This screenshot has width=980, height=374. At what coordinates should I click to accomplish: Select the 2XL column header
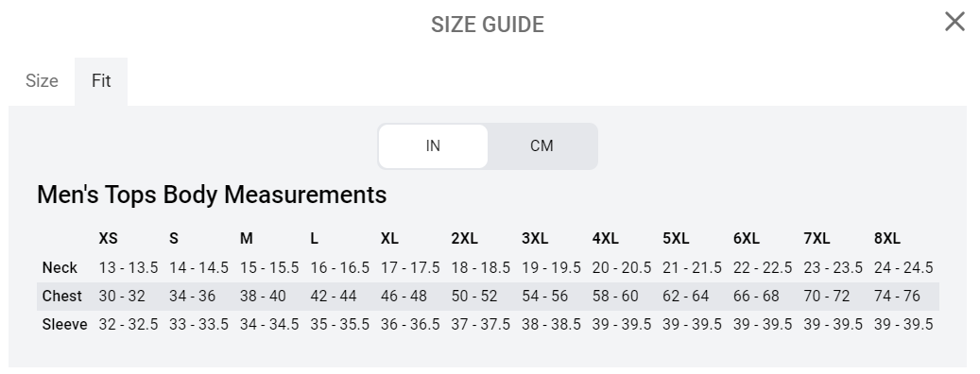tap(464, 239)
